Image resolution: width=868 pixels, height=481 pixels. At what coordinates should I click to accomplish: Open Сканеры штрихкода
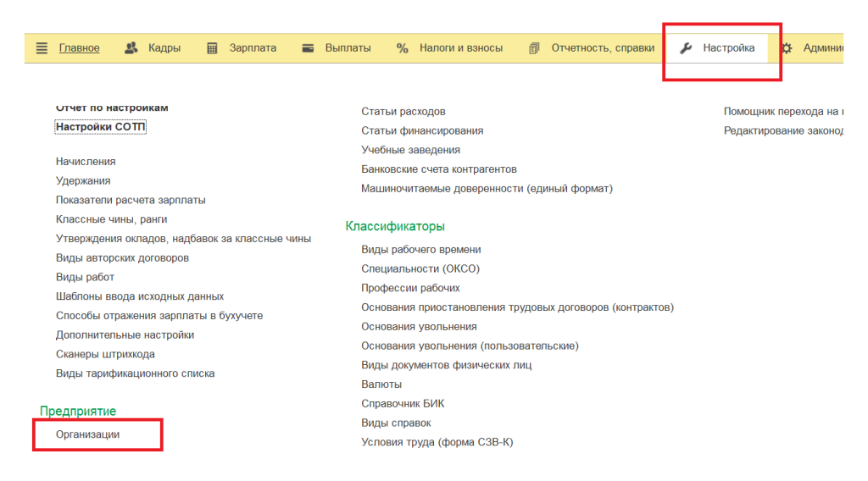(105, 354)
